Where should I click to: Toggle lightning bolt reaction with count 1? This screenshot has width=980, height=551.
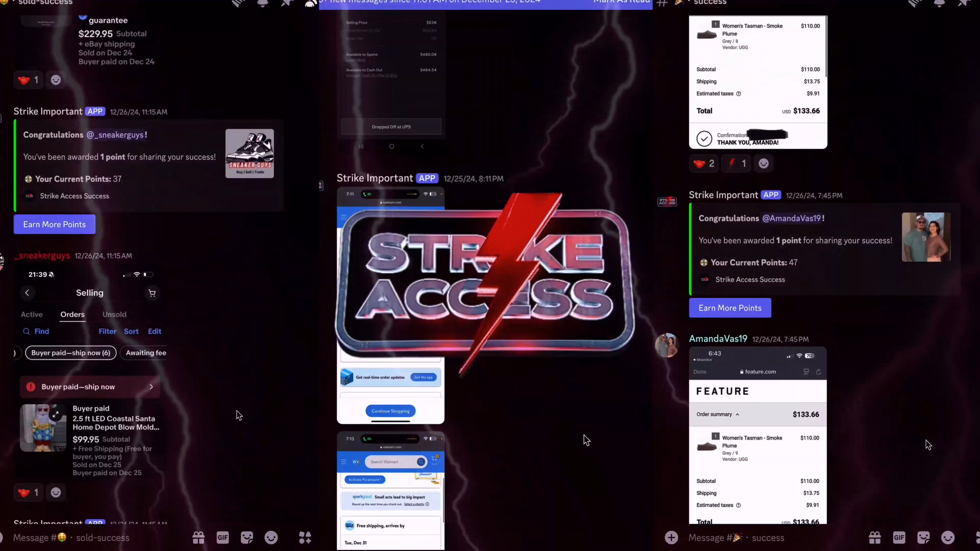coord(736,164)
